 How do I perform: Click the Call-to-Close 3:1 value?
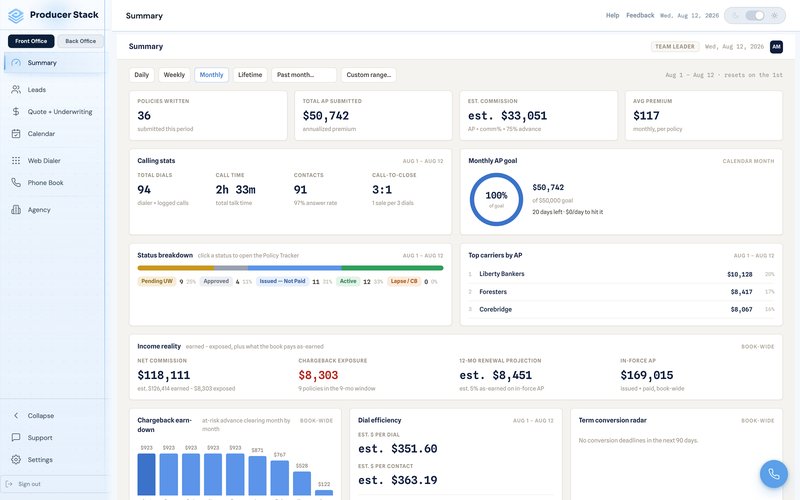pyautogui.click(x=382, y=190)
